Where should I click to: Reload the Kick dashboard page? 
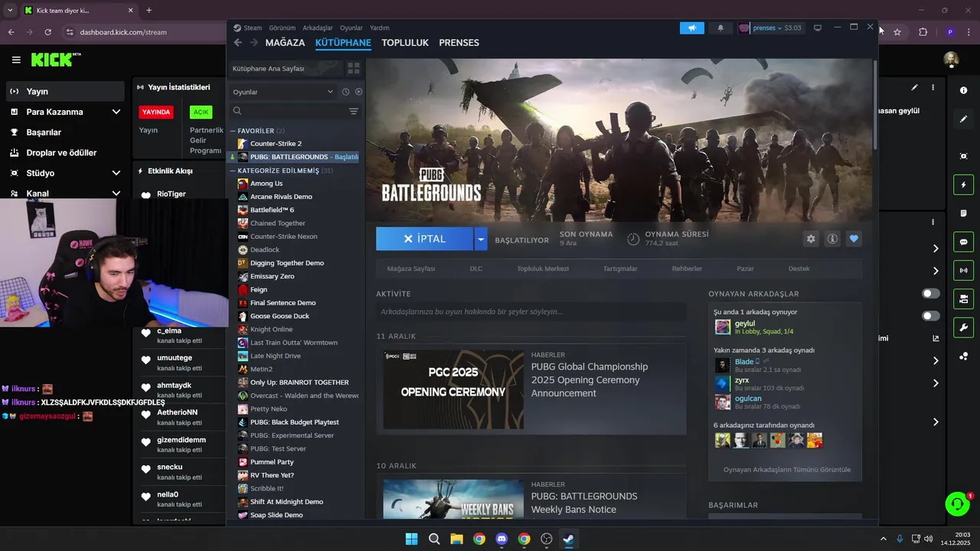coord(47,32)
